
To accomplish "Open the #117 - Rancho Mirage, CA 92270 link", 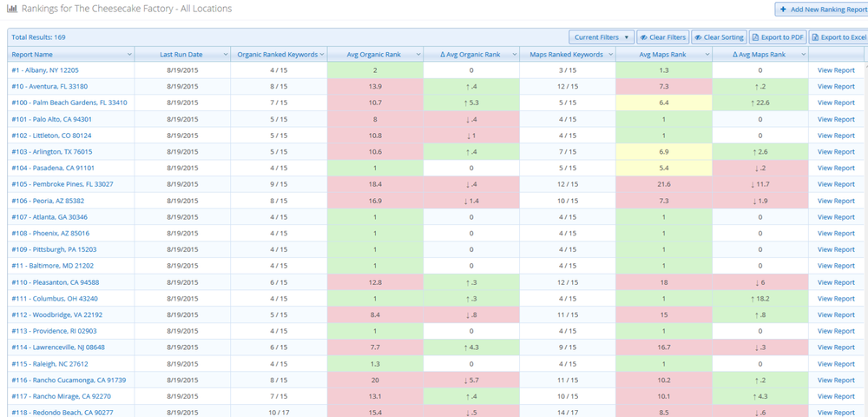I will pyautogui.click(x=61, y=396).
